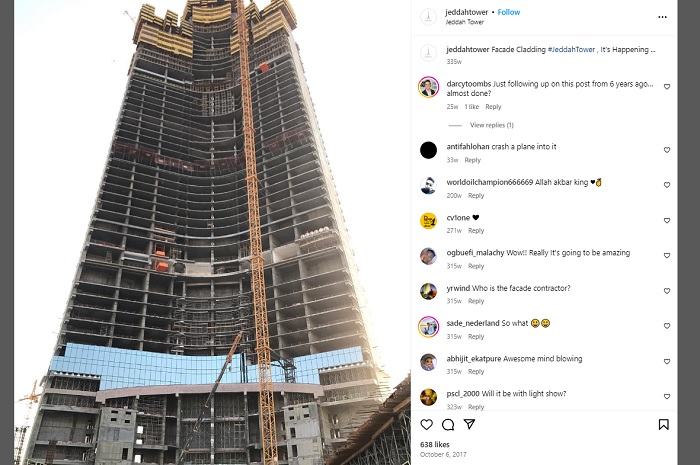Open darcytoombs profile picture

pyautogui.click(x=428, y=87)
